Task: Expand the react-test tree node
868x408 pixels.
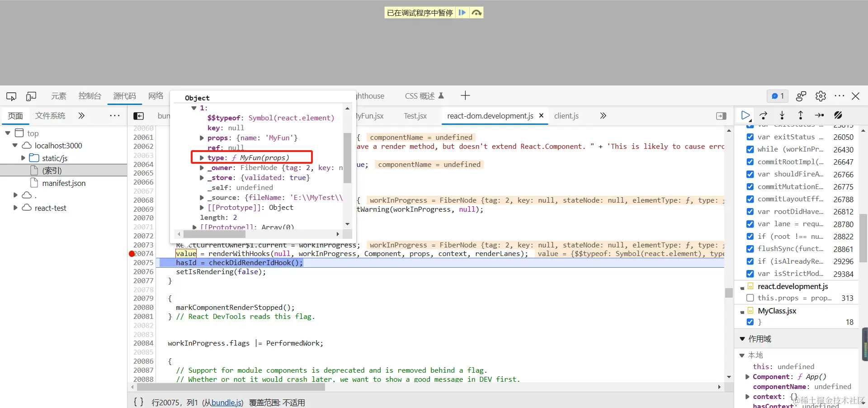Action: tap(15, 208)
